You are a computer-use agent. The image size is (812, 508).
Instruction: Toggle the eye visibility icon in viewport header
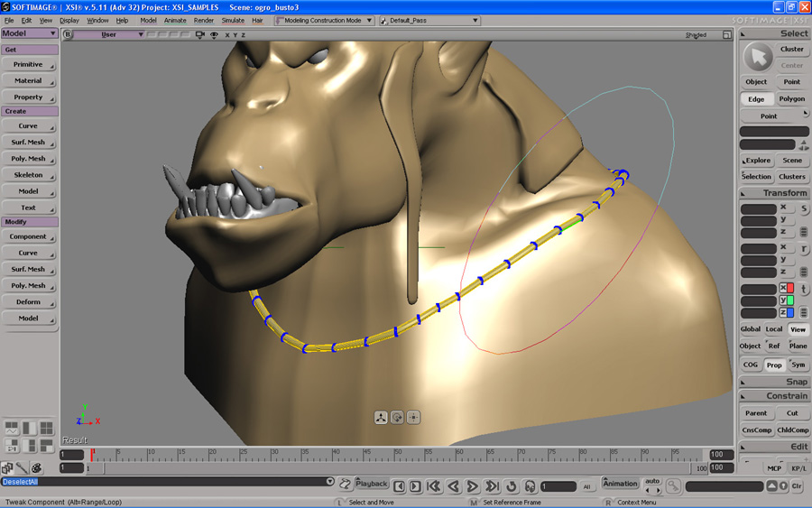click(214, 35)
